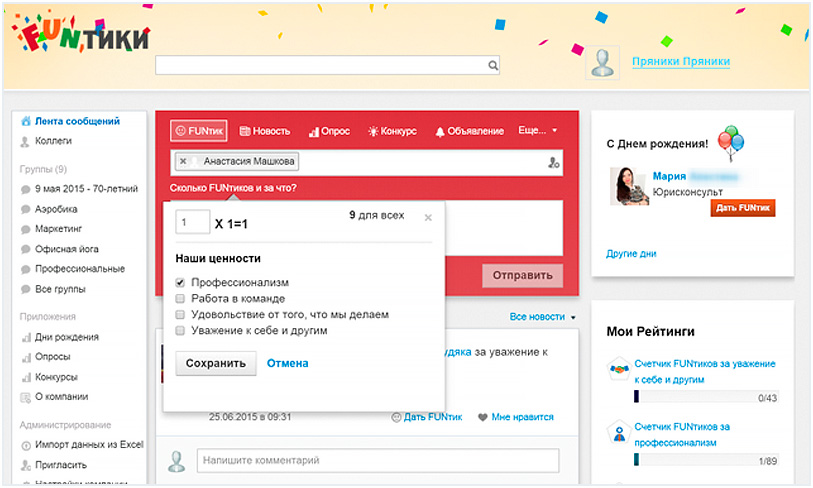This screenshot has height=488, width=813.
Task: Click the birthday balloons icon
Action: tap(731, 143)
